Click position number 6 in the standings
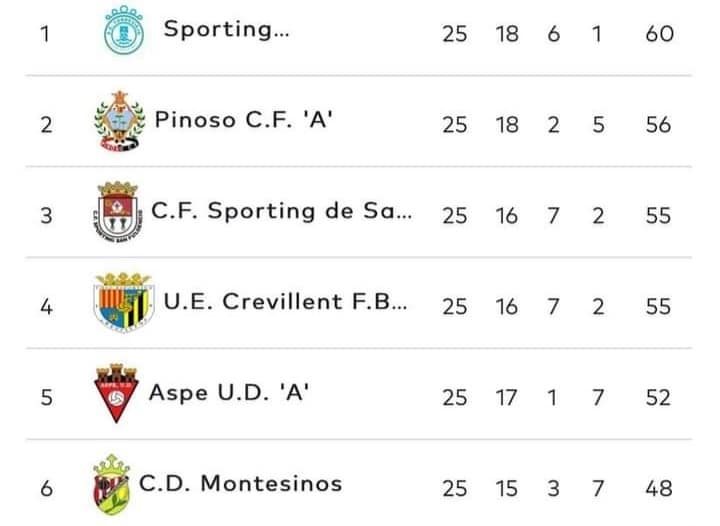Image resolution: width=720 pixels, height=526 pixels. [46, 488]
